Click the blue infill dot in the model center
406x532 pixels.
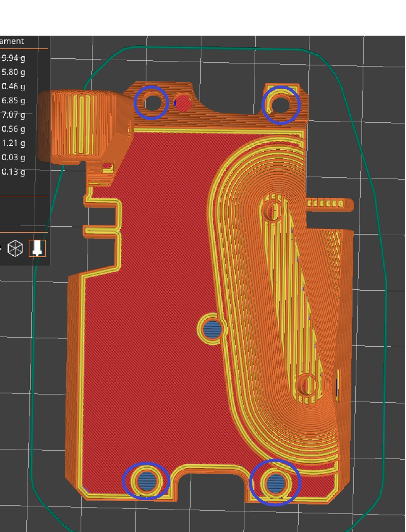coord(212,330)
